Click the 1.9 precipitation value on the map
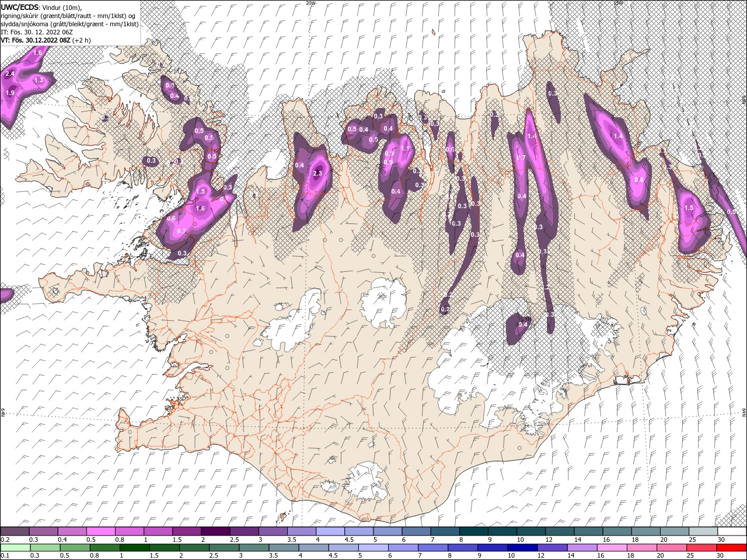The image size is (747, 560). tap(10, 93)
